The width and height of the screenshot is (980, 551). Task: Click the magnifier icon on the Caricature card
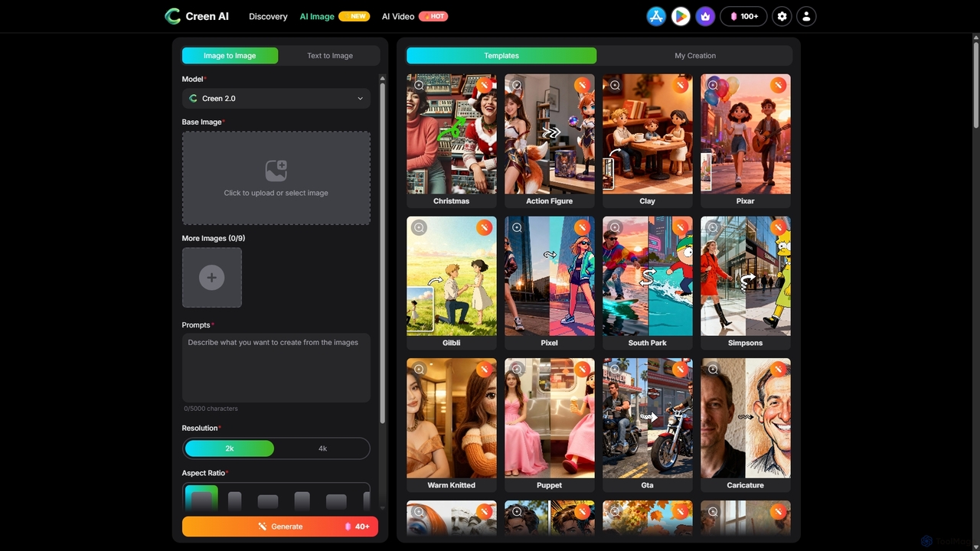[x=713, y=370]
